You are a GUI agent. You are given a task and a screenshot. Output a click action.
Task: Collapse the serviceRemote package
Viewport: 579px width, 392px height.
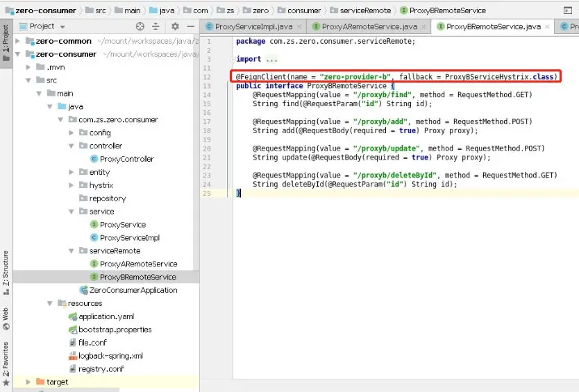72,251
